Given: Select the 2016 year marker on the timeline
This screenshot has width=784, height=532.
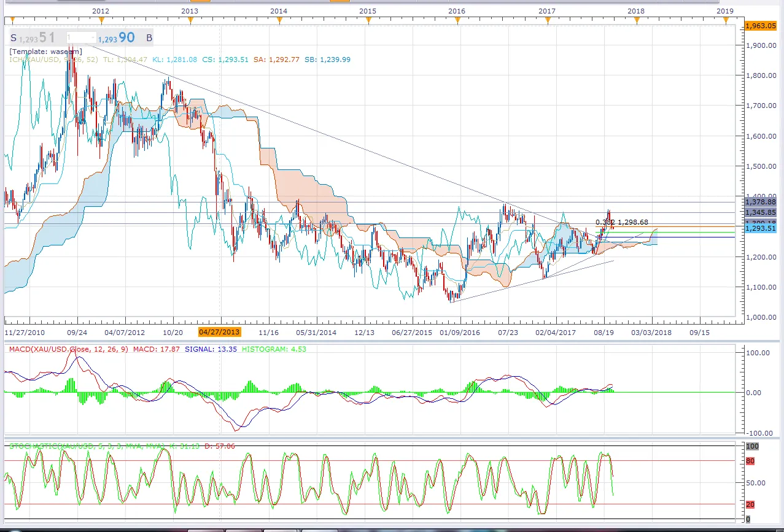Looking at the screenshot, I should [457, 11].
